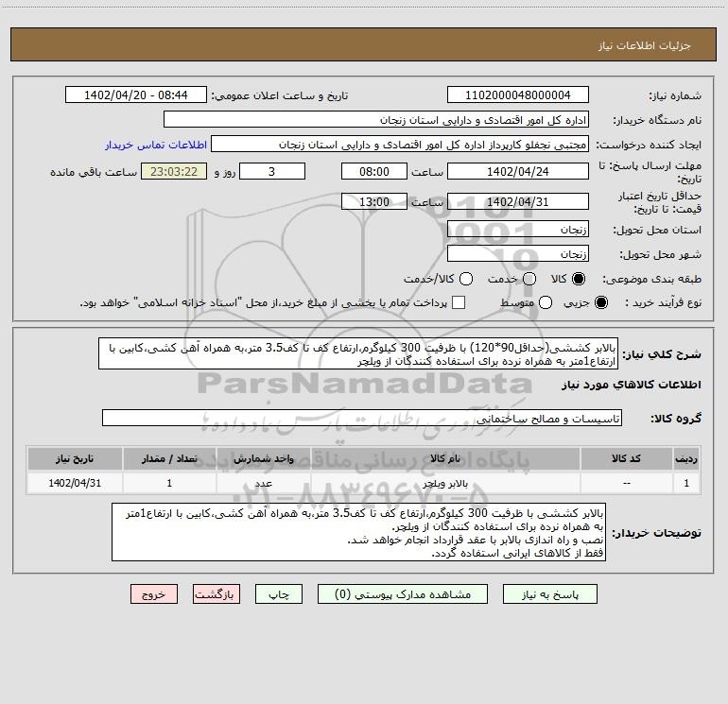
Task: Click the بازگشت back button
Action: (x=217, y=594)
